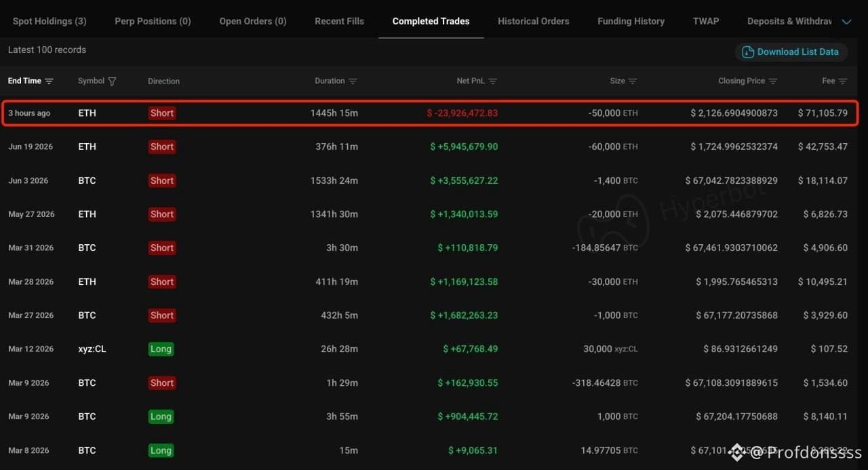Select the Completed Trades tab
868x470 pixels.
[431, 21]
